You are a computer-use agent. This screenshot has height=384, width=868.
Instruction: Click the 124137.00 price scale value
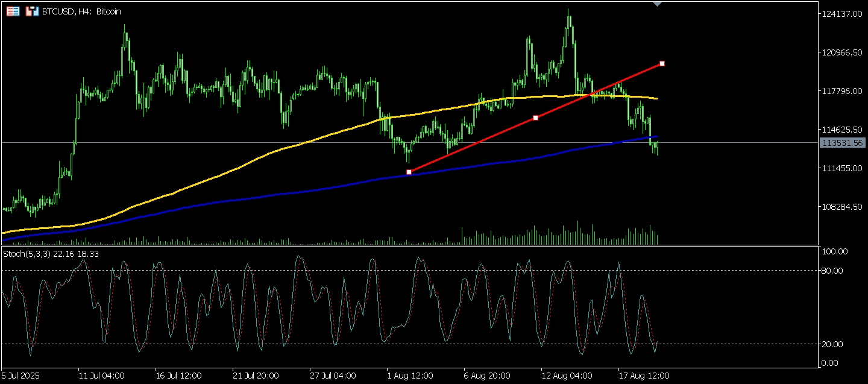click(x=842, y=14)
